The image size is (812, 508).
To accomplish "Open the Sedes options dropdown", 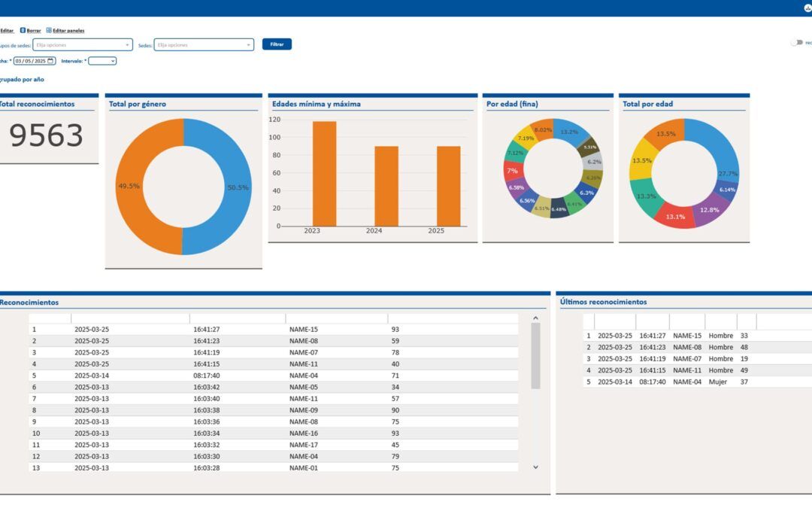I will click(204, 45).
